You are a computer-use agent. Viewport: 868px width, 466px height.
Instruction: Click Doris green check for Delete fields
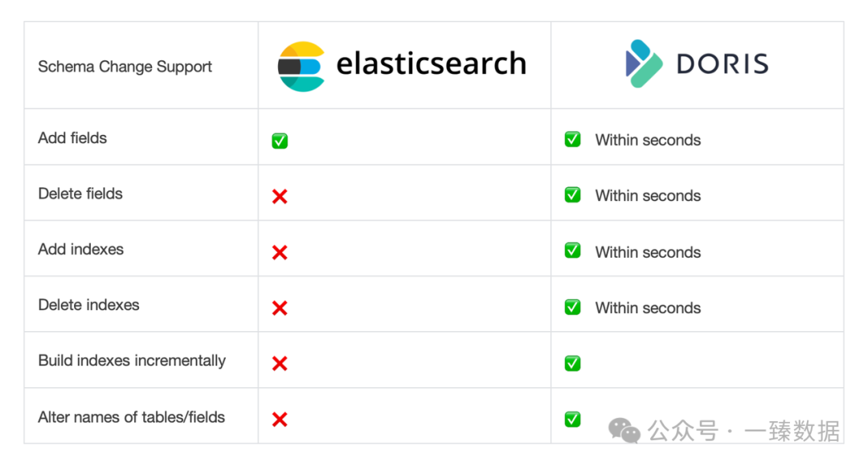point(572,195)
